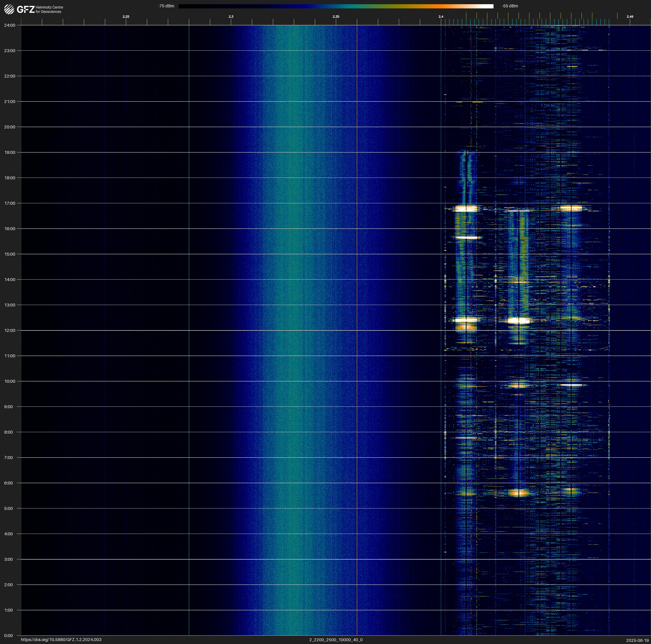
Task: Select the 2_2200_2500_10000_40_0 file name label
Action: pyautogui.click(x=336, y=640)
